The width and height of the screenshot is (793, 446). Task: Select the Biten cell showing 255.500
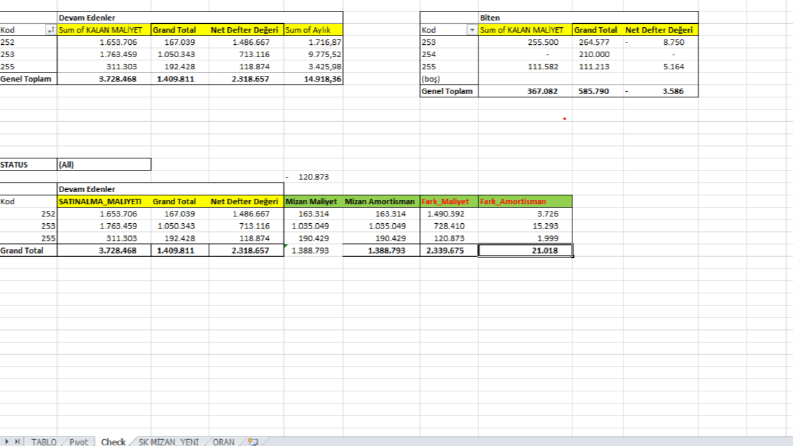pyautogui.click(x=525, y=42)
